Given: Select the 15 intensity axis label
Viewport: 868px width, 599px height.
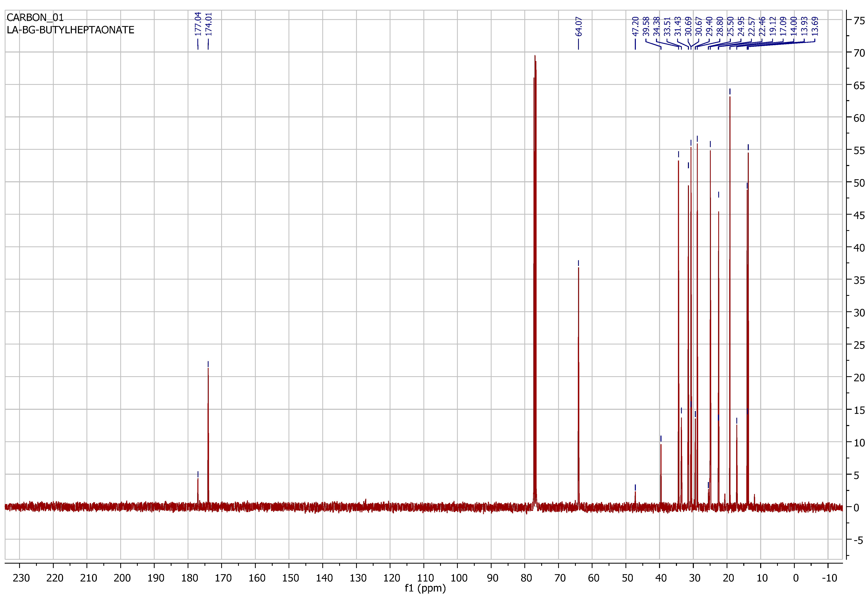Looking at the screenshot, I should click(859, 410).
